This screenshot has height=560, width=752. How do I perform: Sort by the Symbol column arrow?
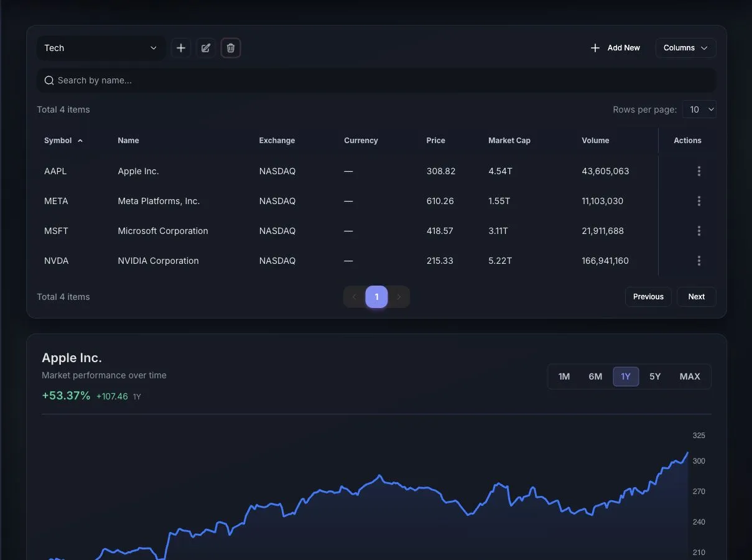pyautogui.click(x=80, y=141)
